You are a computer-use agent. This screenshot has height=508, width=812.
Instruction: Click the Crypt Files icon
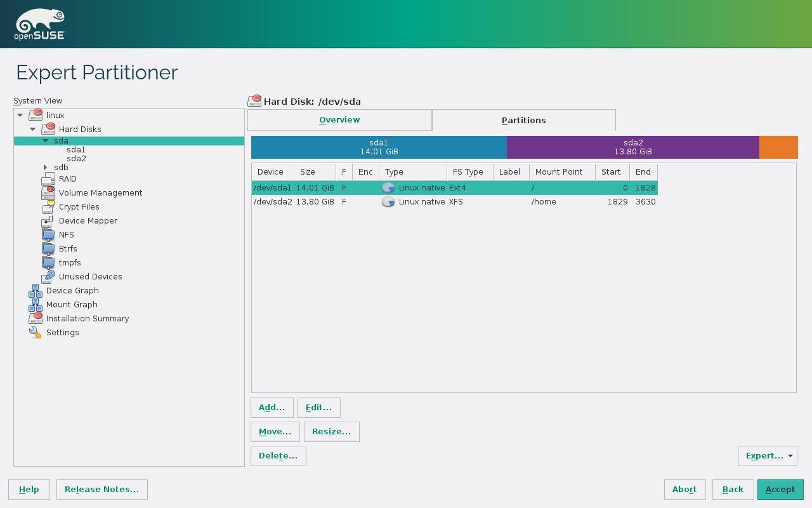48,207
